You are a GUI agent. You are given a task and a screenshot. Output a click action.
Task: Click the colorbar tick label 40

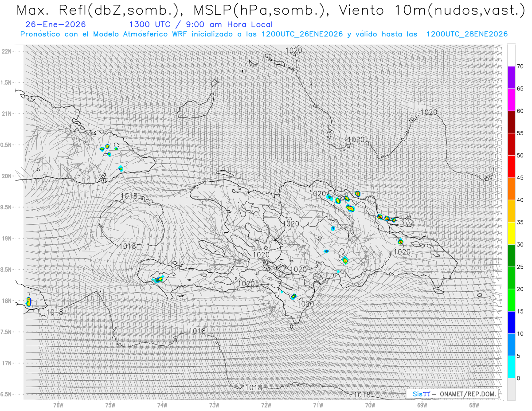(x=520, y=200)
